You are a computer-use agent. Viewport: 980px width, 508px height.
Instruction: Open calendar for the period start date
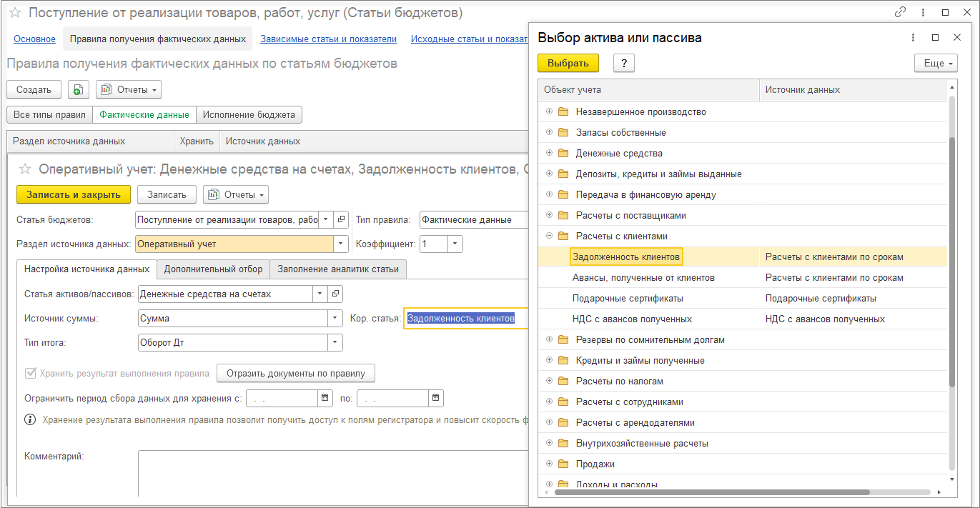pos(325,398)
